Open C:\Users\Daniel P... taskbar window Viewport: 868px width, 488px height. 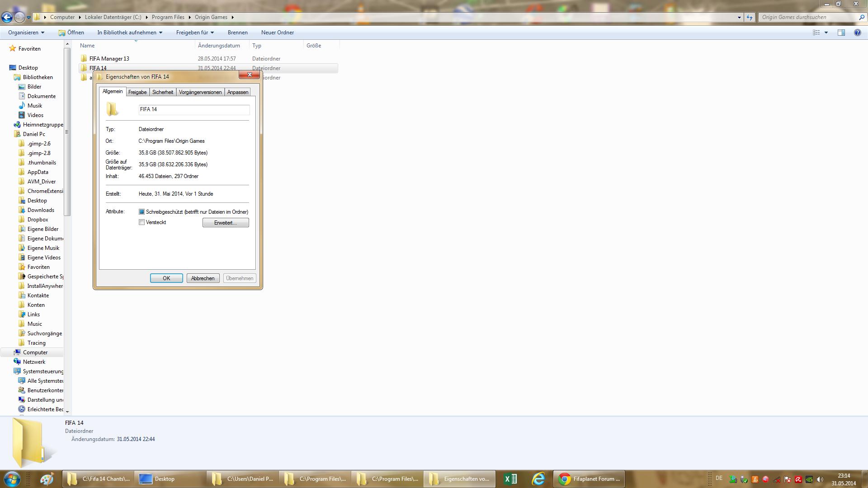242,479
